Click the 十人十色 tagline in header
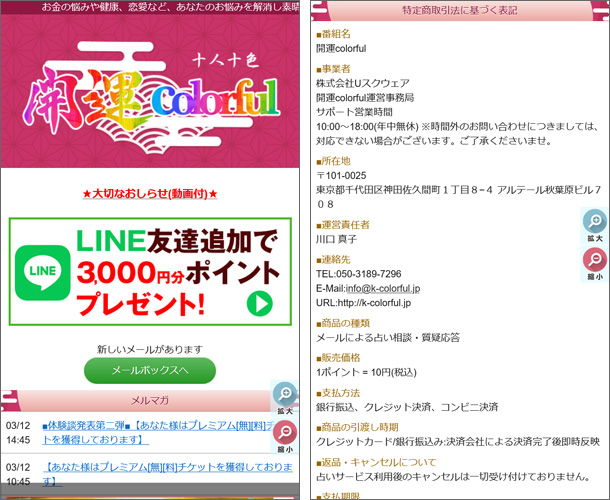This screenshot has width=610, height=500. click(x=226, y=60)
